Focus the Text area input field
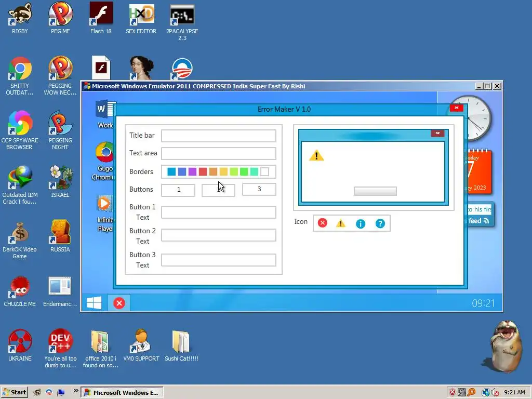 tap(219, 153)
